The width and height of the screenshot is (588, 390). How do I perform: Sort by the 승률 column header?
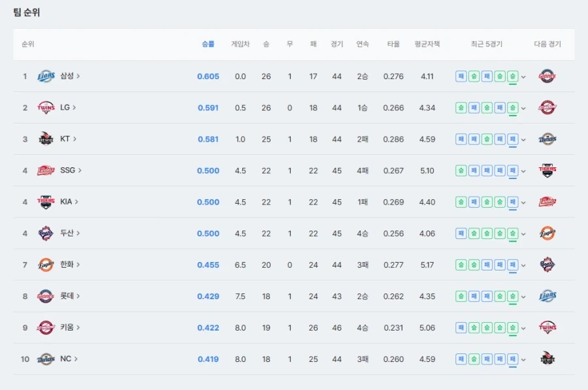click(208, 44)
